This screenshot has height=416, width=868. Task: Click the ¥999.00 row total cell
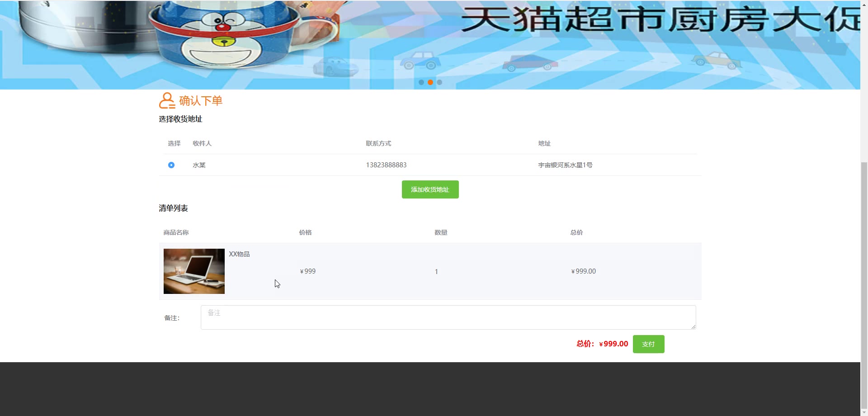583,271
